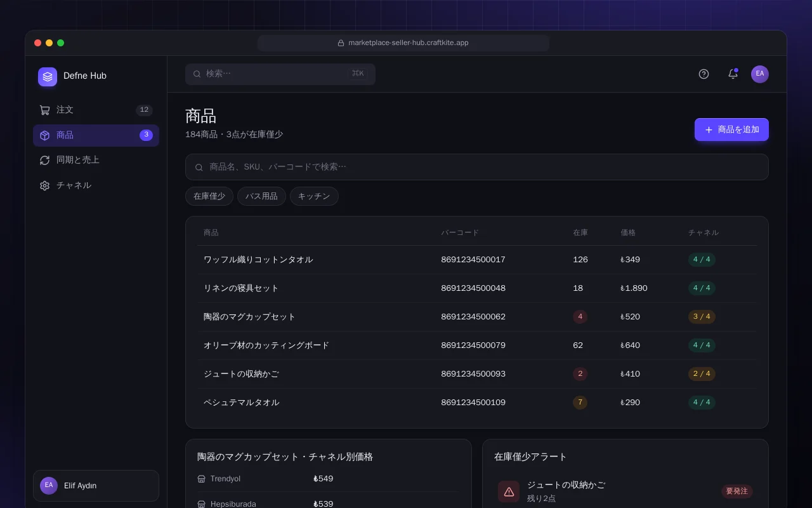Image resolution: width=812 pixels, height=508 pixels.
Task: Open チャネル in the sidebar
Action: pos(96,185)
